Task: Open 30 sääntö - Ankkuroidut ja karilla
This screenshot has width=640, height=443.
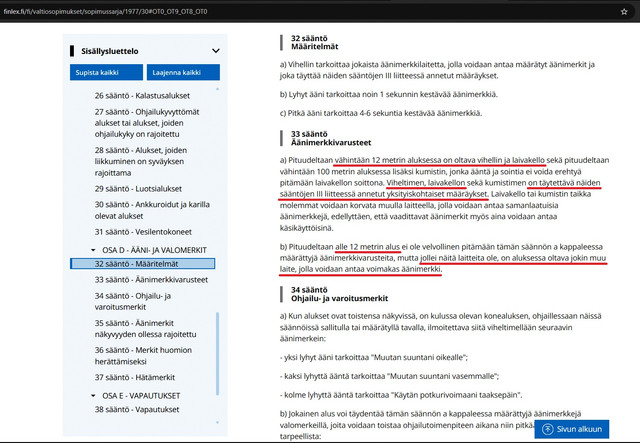Action: [x=152, y=210]
